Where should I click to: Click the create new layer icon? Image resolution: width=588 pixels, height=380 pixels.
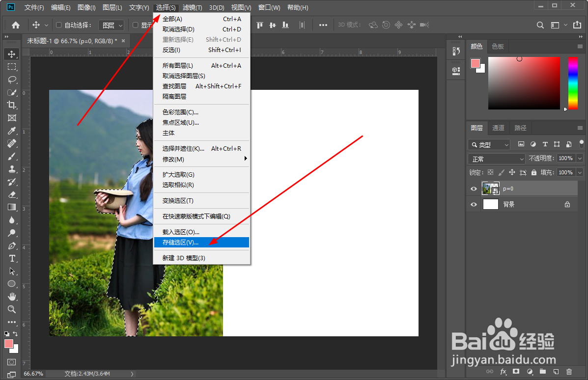pyautogui.click(x=556, y=372)
